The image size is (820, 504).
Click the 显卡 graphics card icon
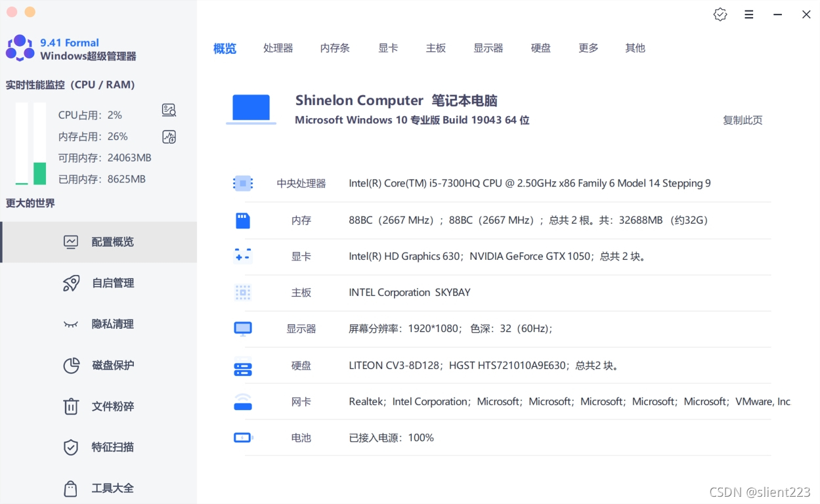(243, 257)
